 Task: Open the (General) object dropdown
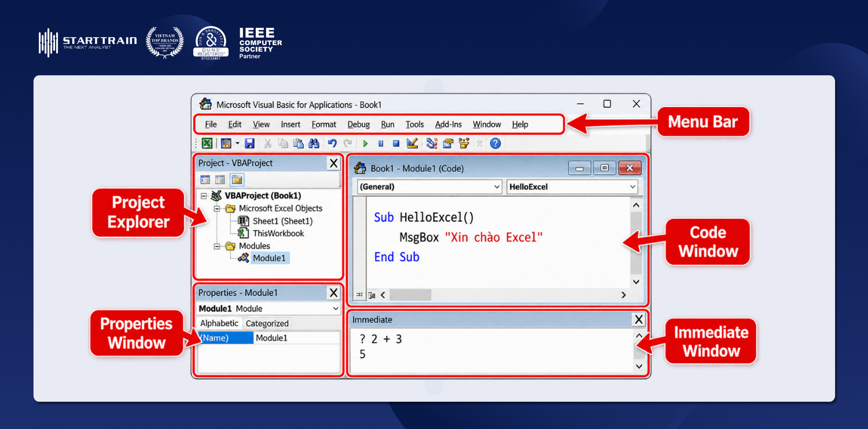[x=496, y=187]
